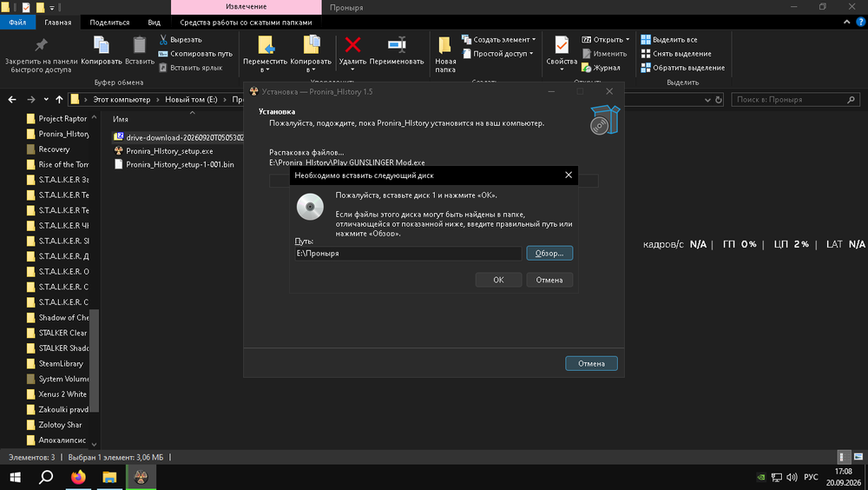Click the Извлечение contextual tab
Image resolution: width=868 pixels, height=490 pixels.
click(246, 7)
